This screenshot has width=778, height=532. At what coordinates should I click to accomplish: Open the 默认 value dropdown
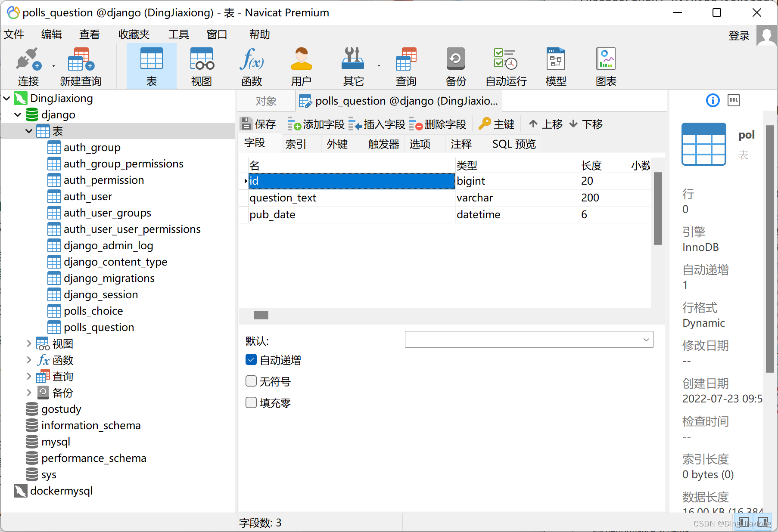[646, 340]
